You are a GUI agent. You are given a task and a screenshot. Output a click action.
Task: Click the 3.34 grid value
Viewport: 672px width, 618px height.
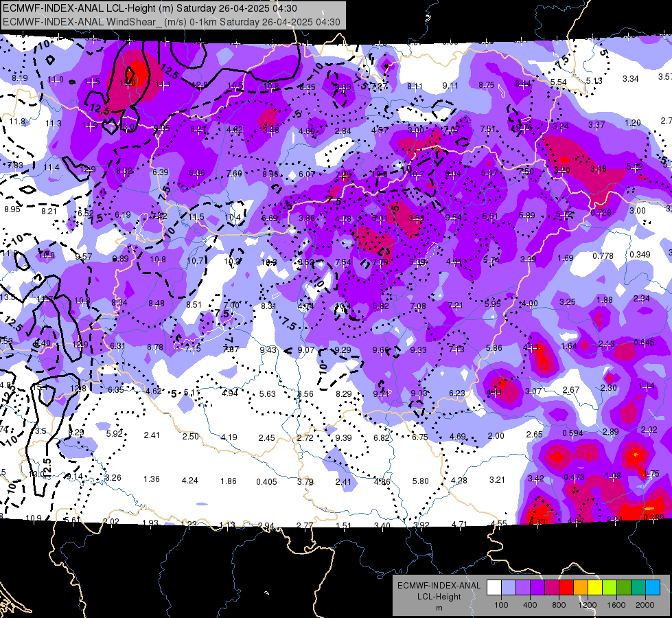click(631, 78)
